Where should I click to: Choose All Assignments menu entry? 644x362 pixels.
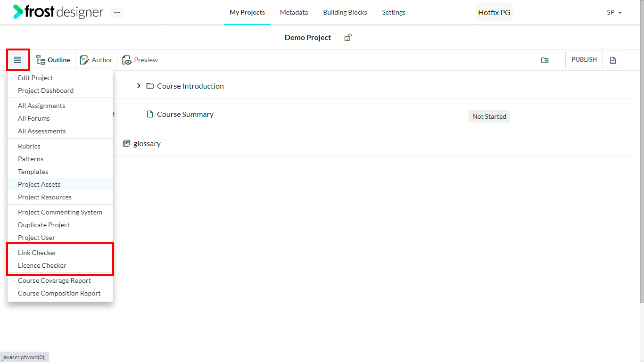click(x=60, y=106)
